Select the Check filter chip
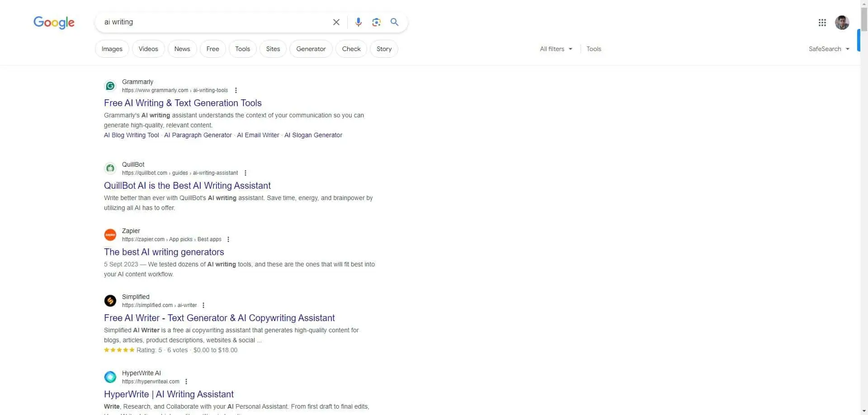 click(351, 49)
